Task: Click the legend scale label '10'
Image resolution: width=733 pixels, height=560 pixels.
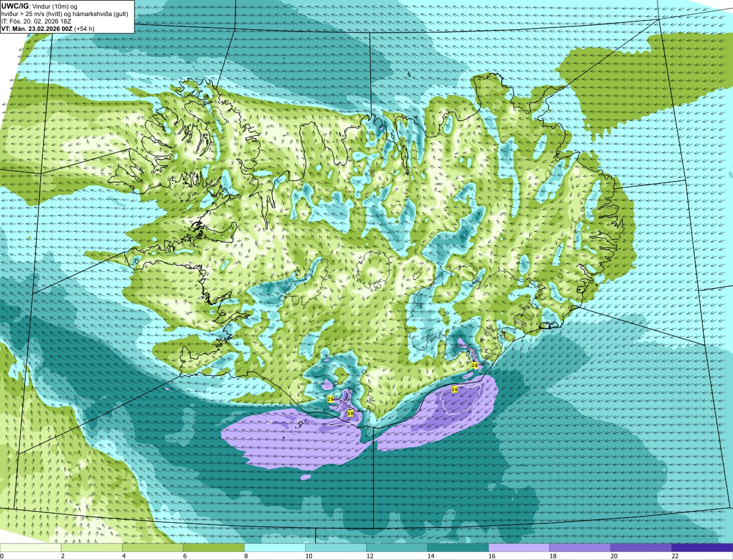Action: (x=309, y=556)
